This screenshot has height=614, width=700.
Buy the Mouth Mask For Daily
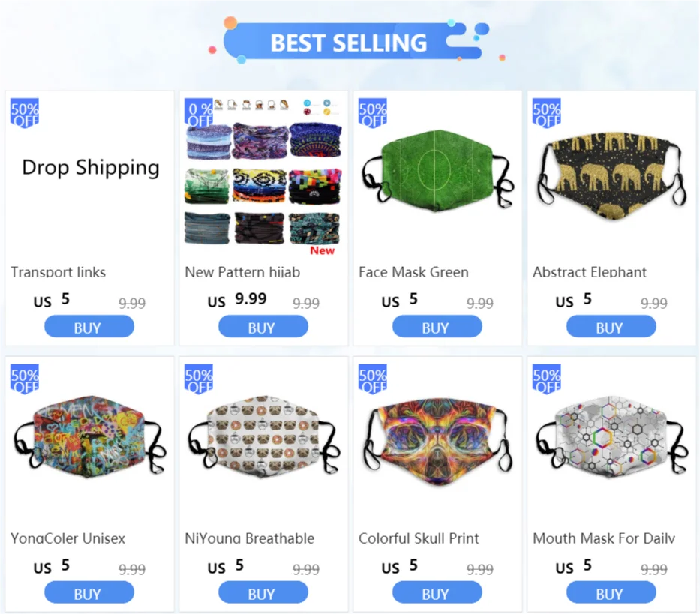coord(611,592)
